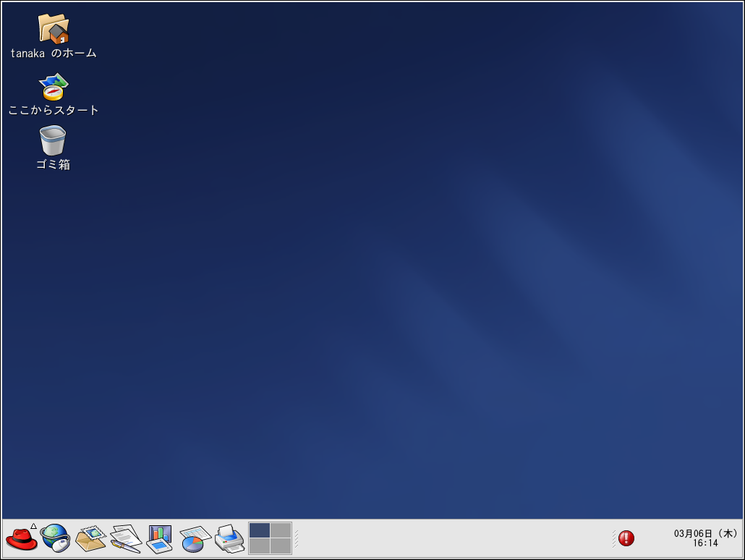Image resolution: width=745 pixels, height=560 pixels.
Task: Open the tanaka のホーム folder icon
Action: [53, 29]
